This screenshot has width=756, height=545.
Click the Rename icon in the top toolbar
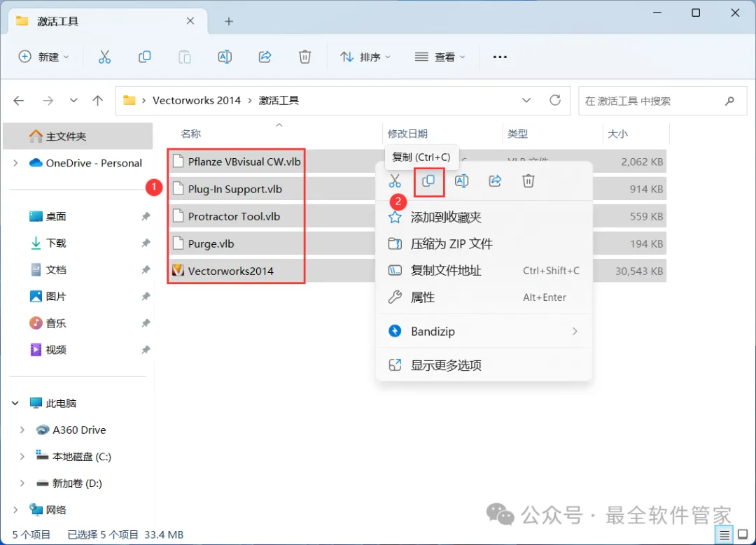225,57
